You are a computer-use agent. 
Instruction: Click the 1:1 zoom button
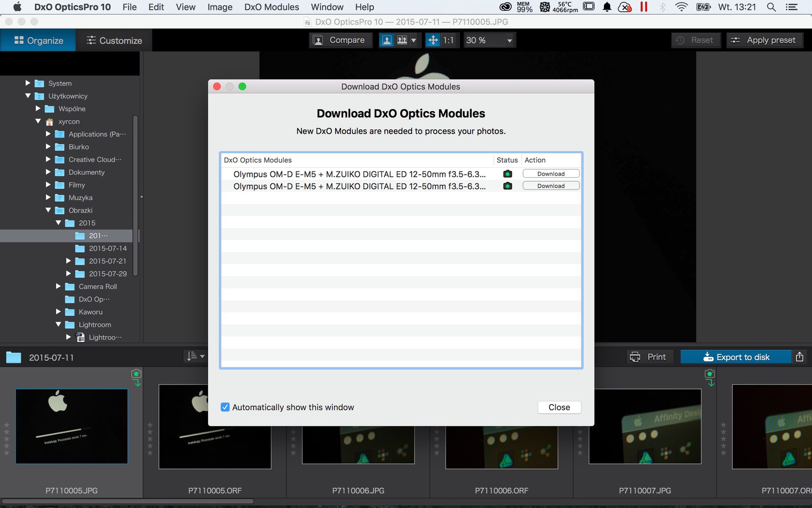[x=448, y=40]
